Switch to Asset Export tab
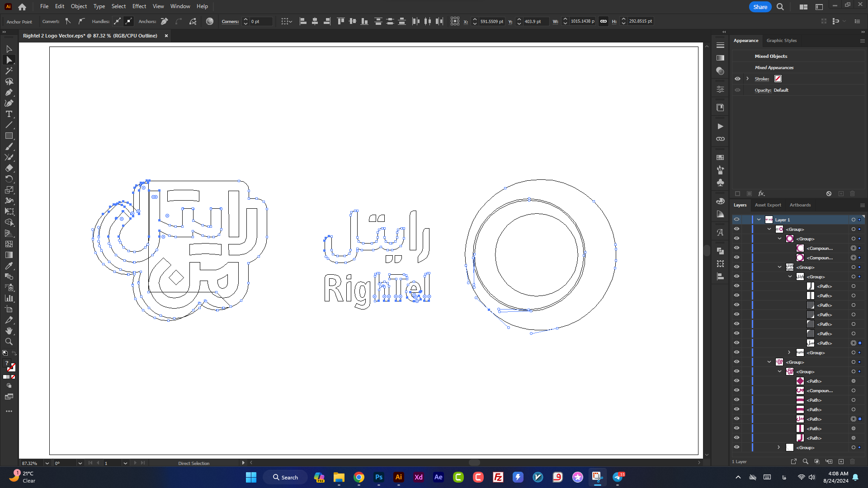 (768, 205)
